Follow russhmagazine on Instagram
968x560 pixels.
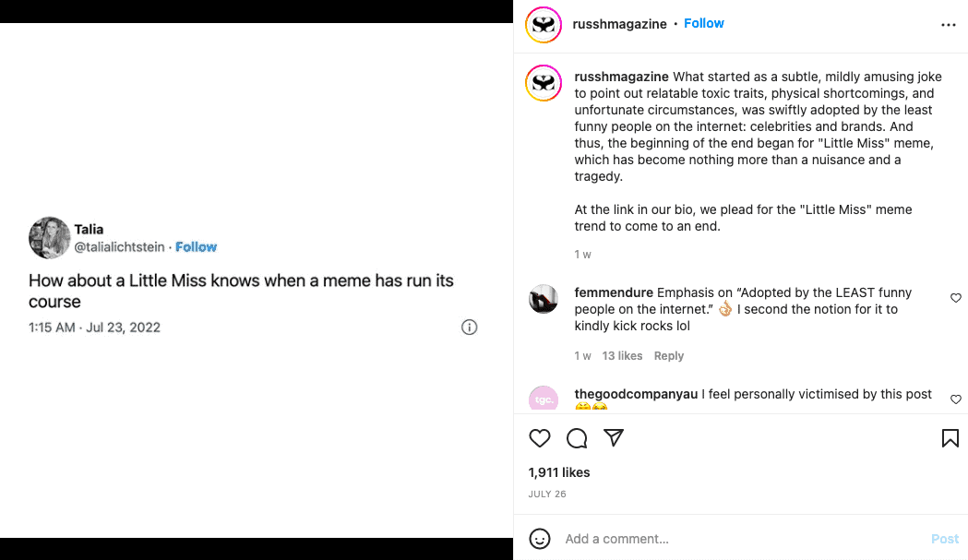704,24
